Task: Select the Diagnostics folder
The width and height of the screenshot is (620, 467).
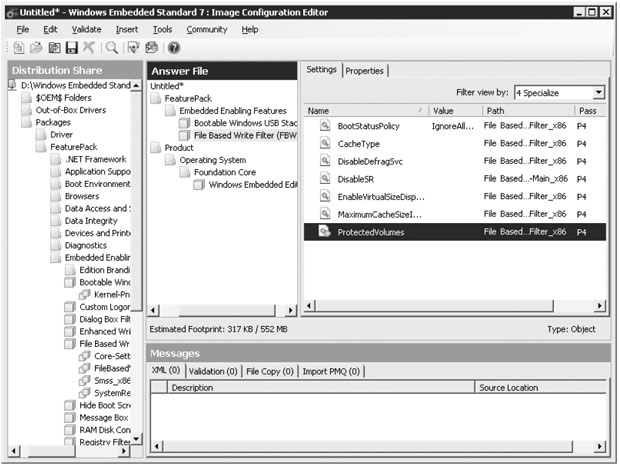Action: coord(85,245)
